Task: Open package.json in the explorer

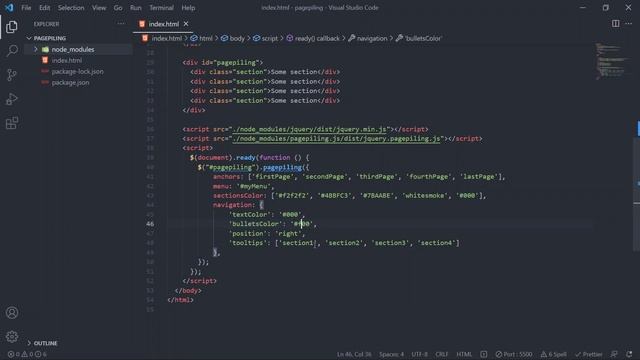Action: pyautogui.click(x=70, y=82)
